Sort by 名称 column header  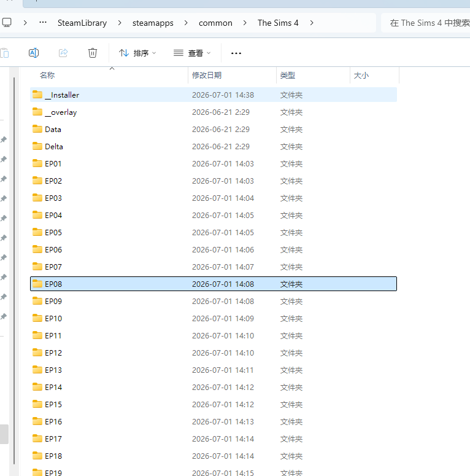[109, 76]
